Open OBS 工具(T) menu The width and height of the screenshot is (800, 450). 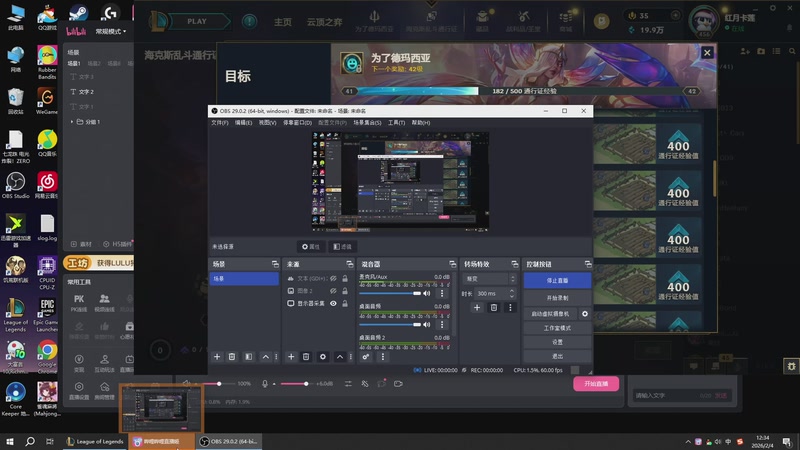pos(396,123)
